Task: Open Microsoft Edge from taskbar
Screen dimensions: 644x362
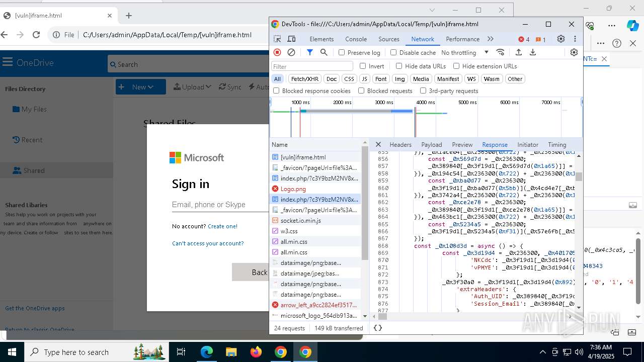Action: 207,352
